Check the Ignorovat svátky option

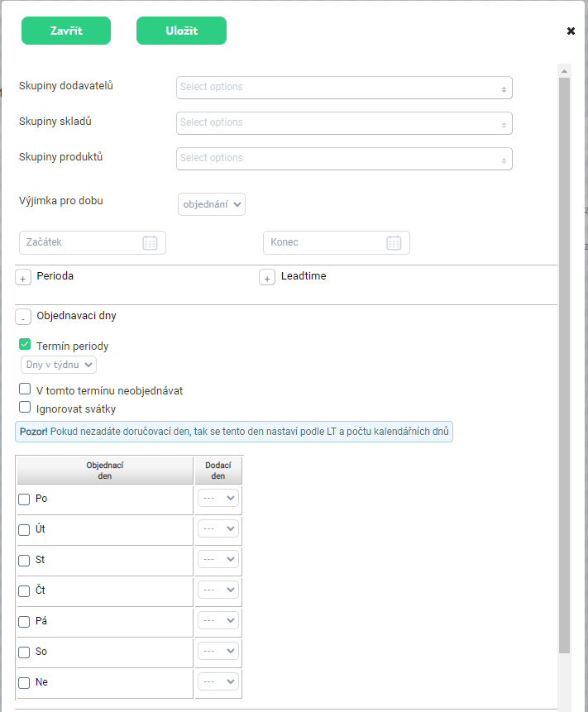click(25, 407)
